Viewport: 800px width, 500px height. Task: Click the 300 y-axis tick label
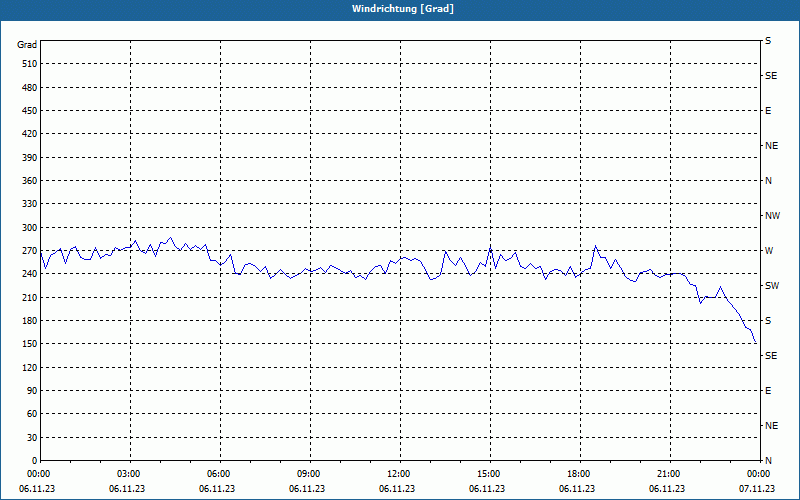[30, 227]
